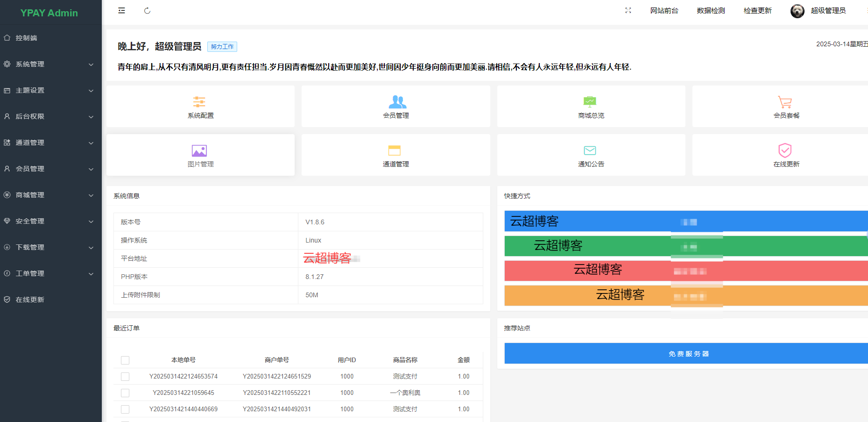Click the 数据检测 menu item

pos(710,10)
